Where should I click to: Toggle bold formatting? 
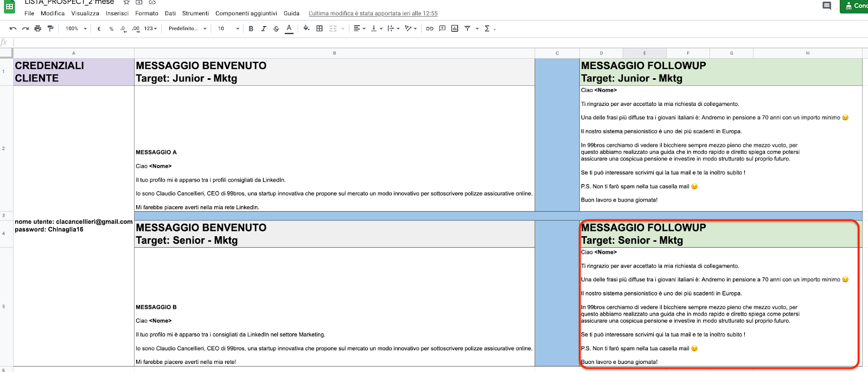pos(251,28)
